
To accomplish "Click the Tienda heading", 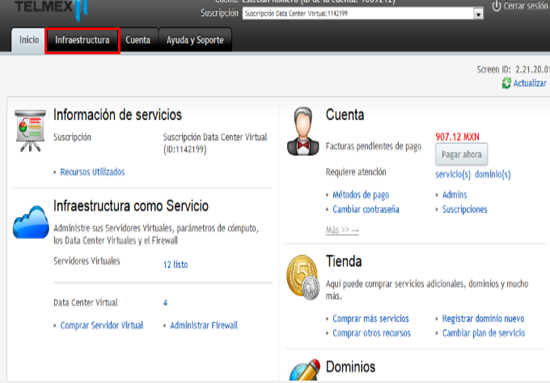I will coord(344,261).
